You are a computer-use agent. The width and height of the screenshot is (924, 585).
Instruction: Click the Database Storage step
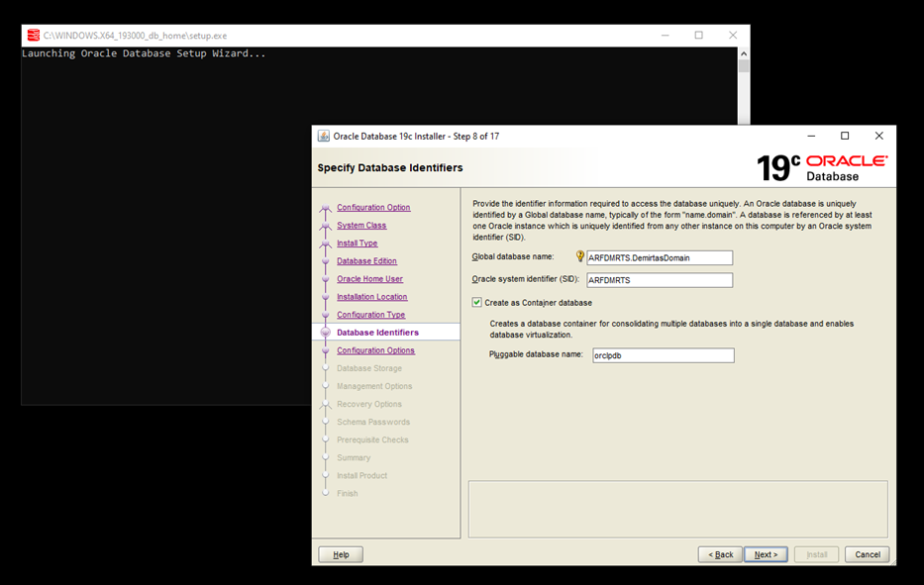[x=368, y=368]
